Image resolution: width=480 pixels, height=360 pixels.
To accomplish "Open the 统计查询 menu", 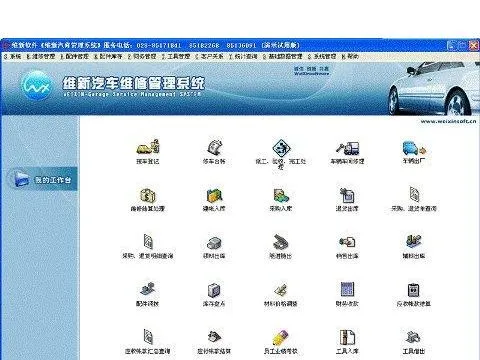I will point(243,57).
